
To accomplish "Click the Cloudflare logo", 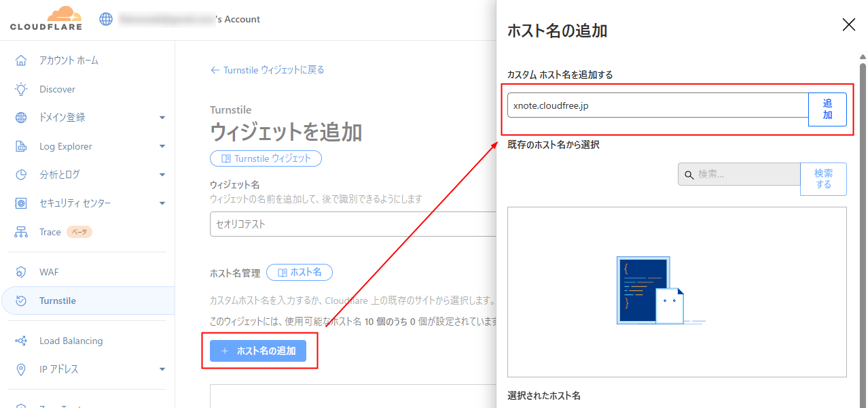I will [46, 18].
